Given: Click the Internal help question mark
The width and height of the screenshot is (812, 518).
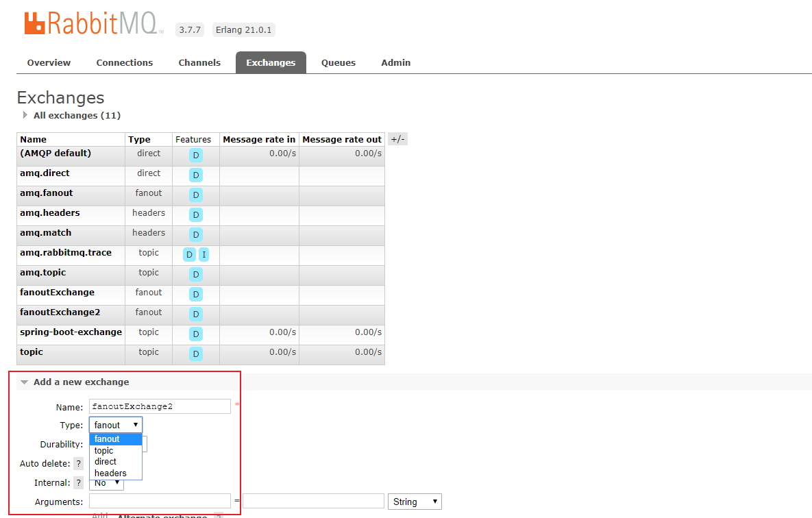Looking at the screenshot, I should coord(79,483).
